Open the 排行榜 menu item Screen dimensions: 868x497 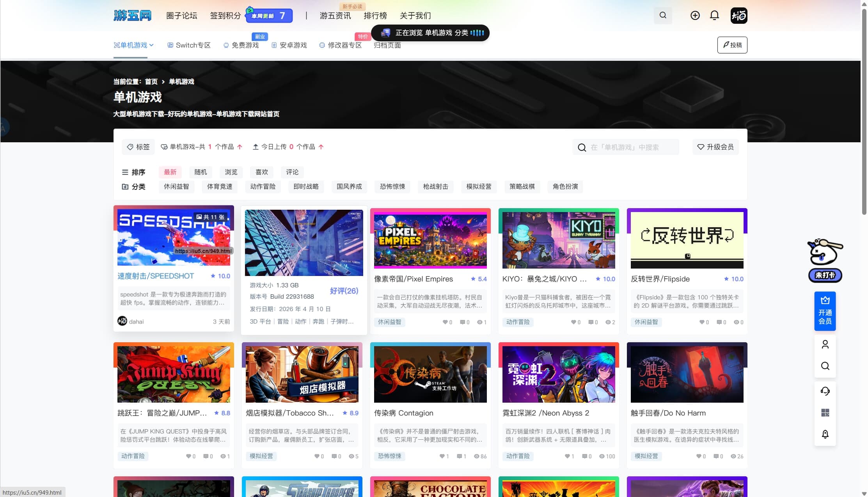[375, 16]
